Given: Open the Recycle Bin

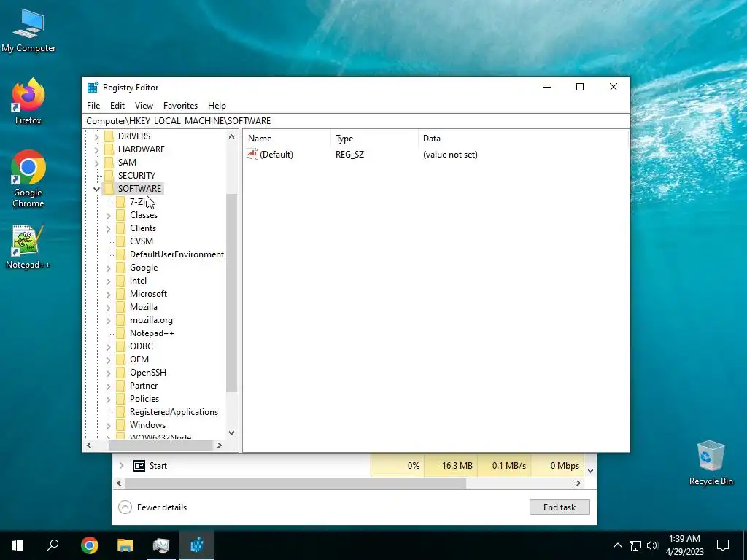Looking at the screenshot, I should pos(711,463).
